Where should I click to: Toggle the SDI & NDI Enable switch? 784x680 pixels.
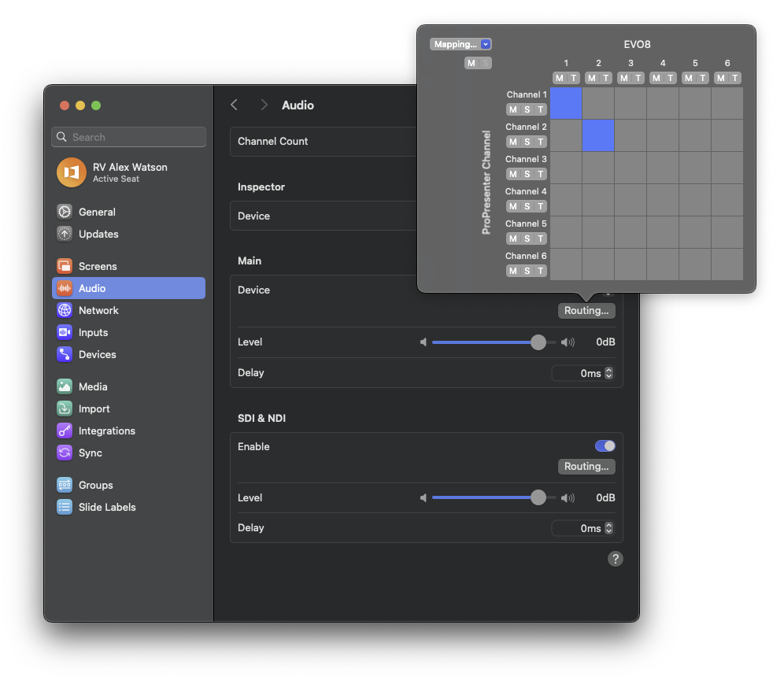point(605,446)
